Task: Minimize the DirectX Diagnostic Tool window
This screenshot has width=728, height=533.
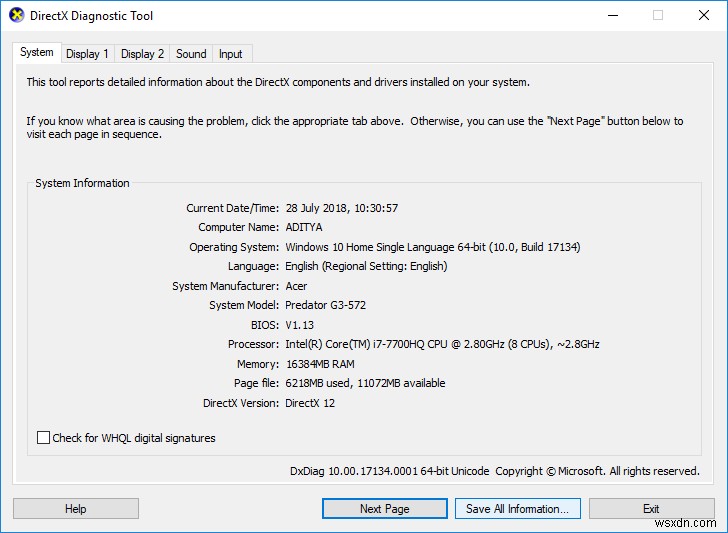Action: 611,16
